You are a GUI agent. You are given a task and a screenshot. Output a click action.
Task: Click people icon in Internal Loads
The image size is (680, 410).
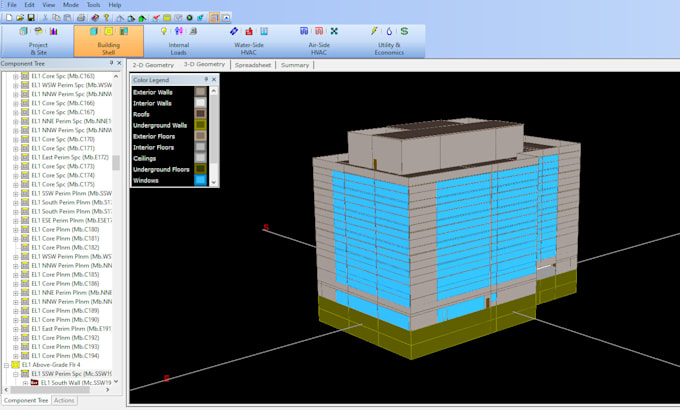[179, 31]
